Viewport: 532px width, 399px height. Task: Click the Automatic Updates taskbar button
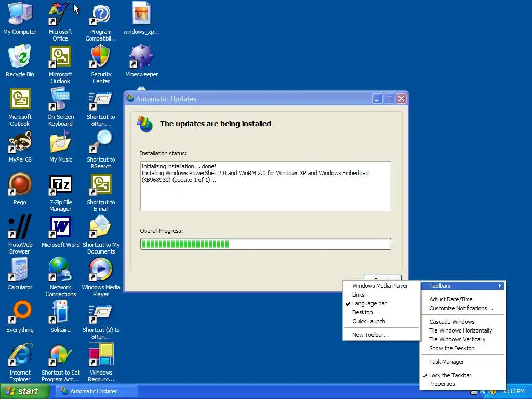tap(97, 391)
